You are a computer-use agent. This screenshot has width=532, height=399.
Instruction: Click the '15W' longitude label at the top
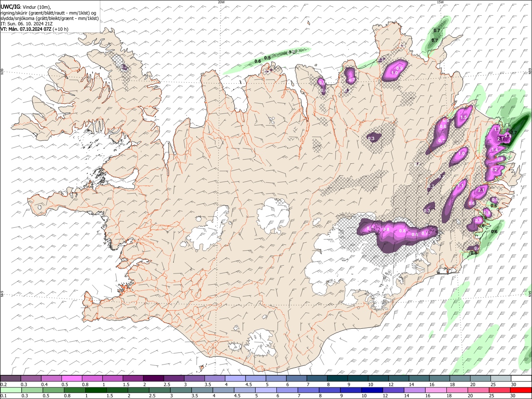(x=440, y=2)
